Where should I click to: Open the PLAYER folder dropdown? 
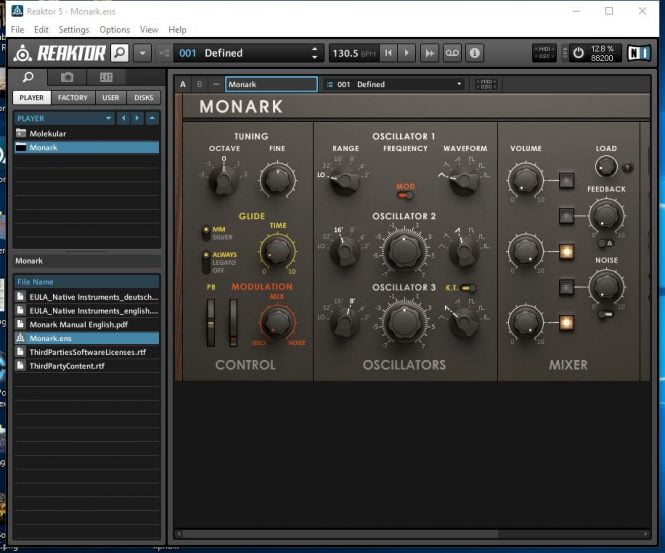coord(65,118)
